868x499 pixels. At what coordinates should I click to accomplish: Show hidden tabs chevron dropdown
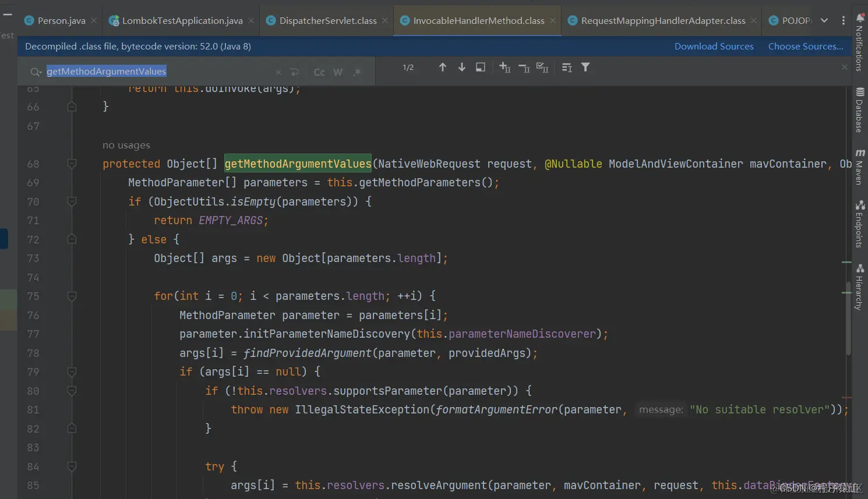point(824,20)
